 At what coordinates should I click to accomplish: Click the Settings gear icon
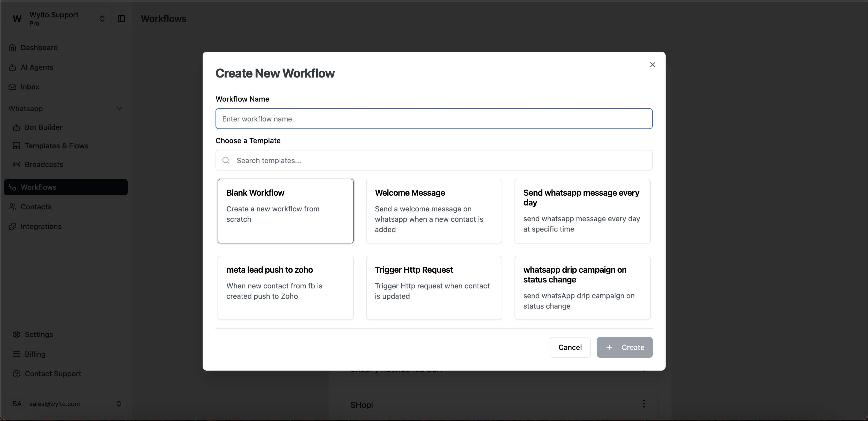17,334
